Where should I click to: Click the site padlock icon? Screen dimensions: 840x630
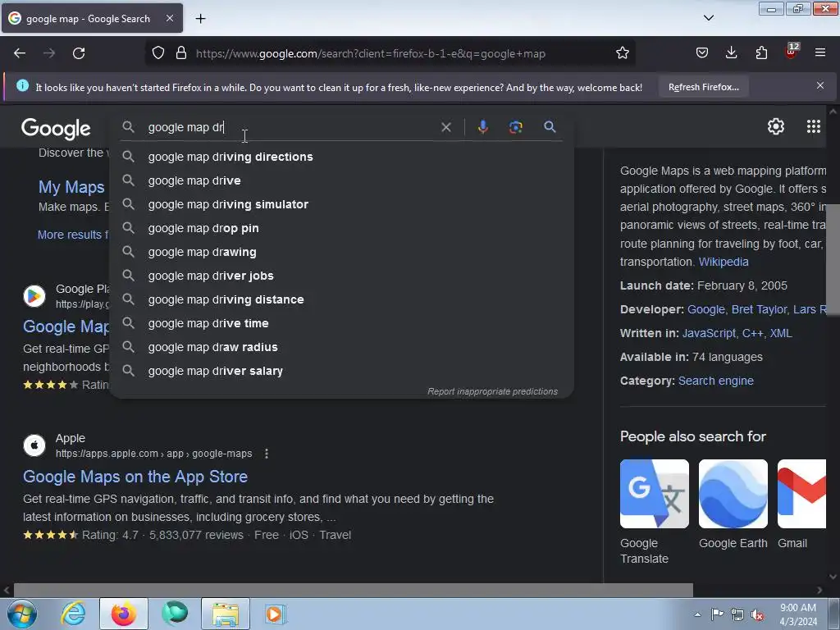(x=181, y=53)
